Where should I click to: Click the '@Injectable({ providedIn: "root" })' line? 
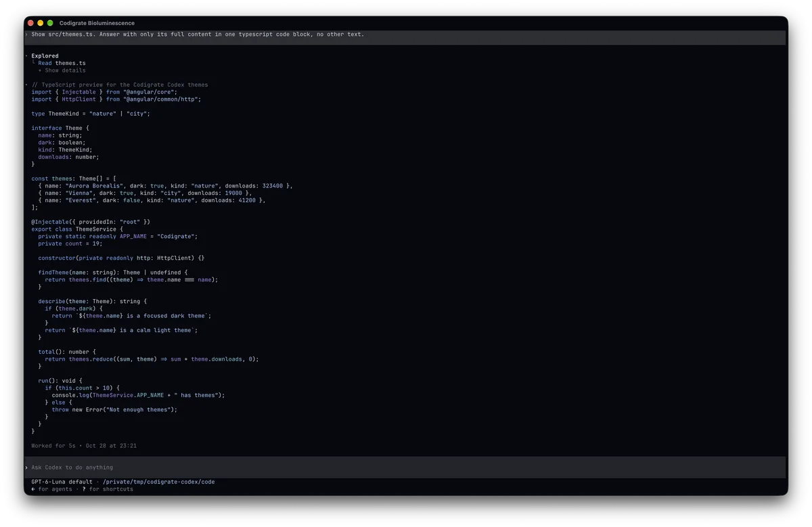tap(91, 222)
